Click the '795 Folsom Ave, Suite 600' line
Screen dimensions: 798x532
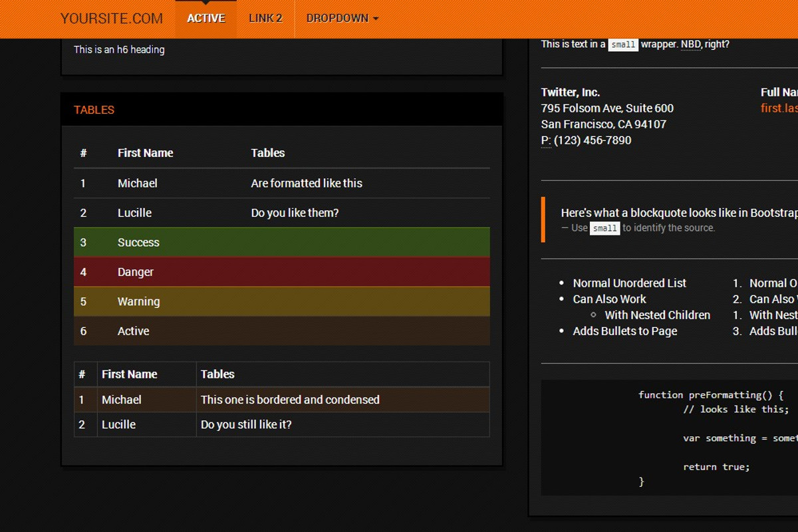pos(607,108)
